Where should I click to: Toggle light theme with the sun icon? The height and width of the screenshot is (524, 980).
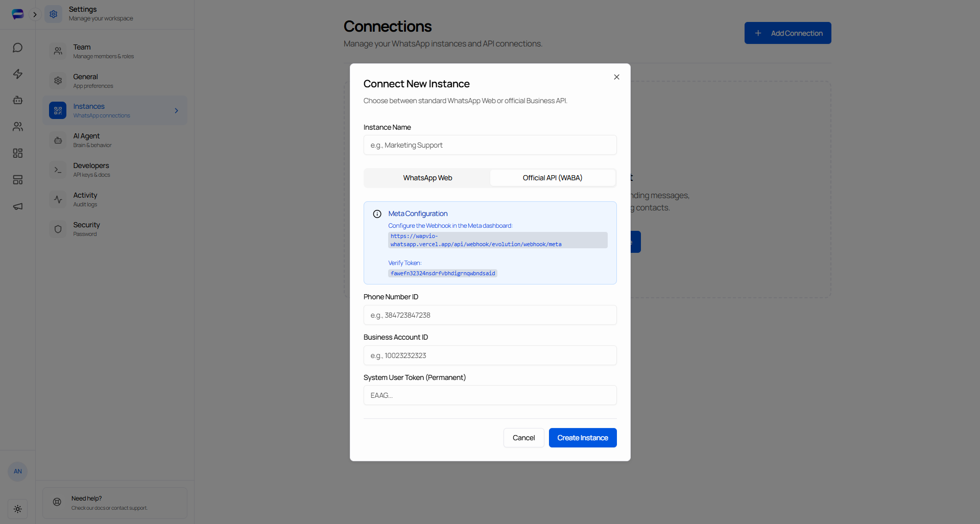(17, 509)
